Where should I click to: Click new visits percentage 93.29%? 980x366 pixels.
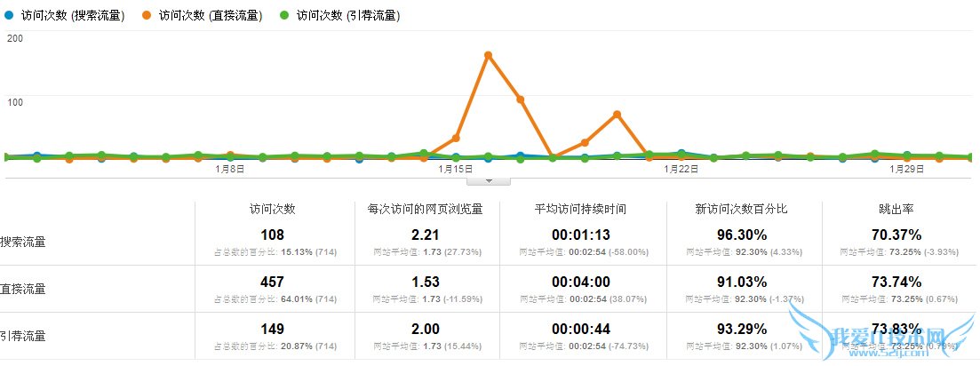pyautogui.click(x=742, y=329)
